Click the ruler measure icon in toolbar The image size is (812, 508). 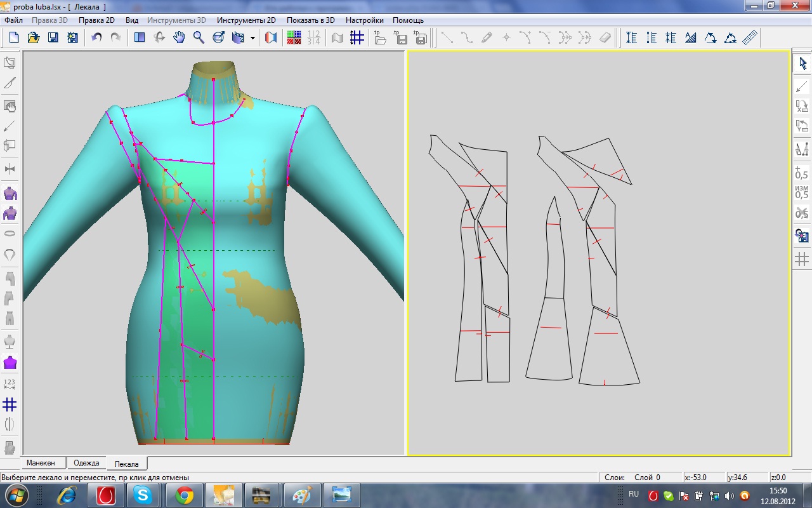pyautogui.click(x=750, y=38)
